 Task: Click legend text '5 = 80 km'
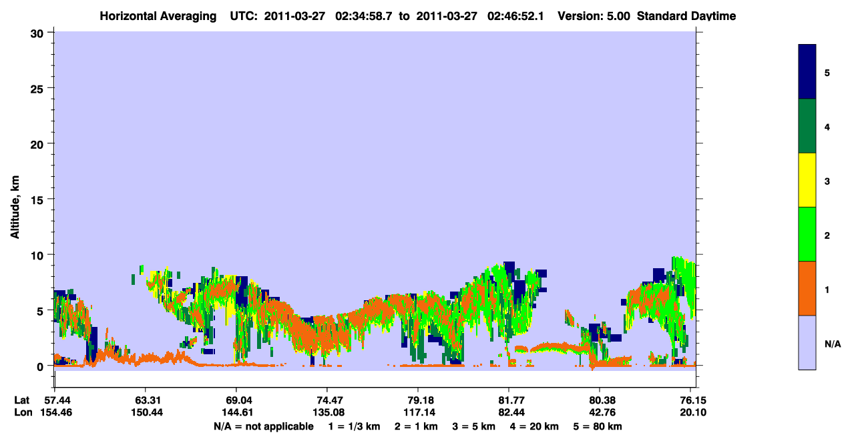[598, 426]
